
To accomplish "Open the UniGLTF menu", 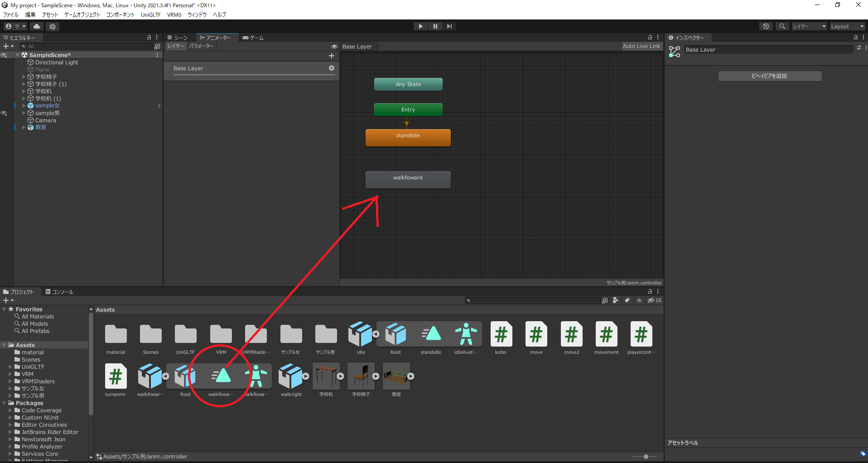I will [150, 14].
